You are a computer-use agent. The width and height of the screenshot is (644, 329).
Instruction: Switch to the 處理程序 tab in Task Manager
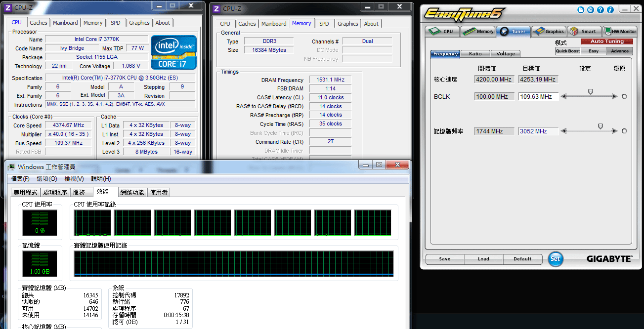click(55, 193)
